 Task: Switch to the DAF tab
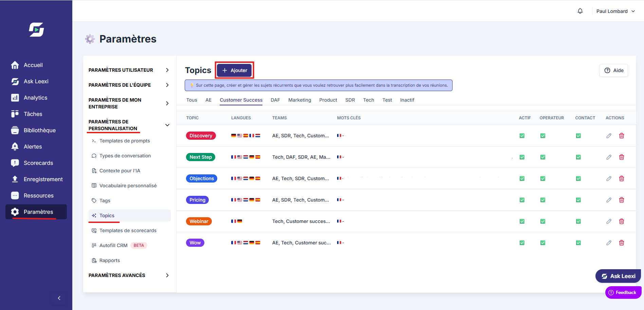pyautogui.click(x=275, y=100)
